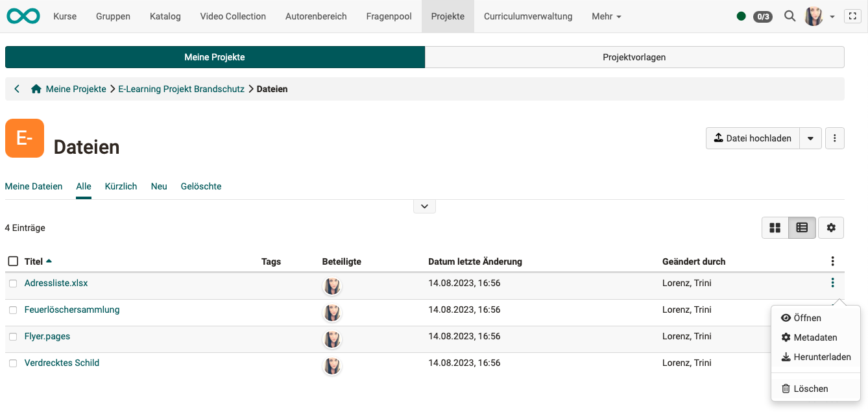Switch to the Gelöschte tab
The image size is (868, 412).
tap(201, 186)
